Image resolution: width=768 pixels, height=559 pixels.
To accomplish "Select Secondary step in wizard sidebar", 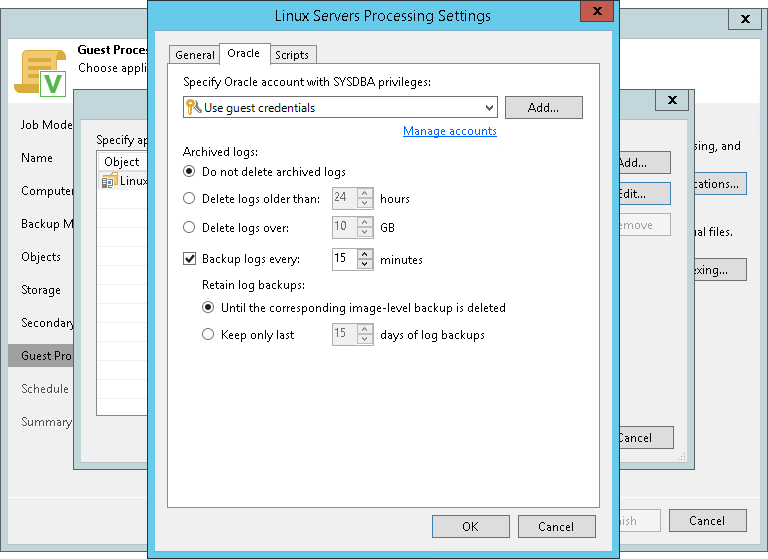I will [x=47, y=323].
